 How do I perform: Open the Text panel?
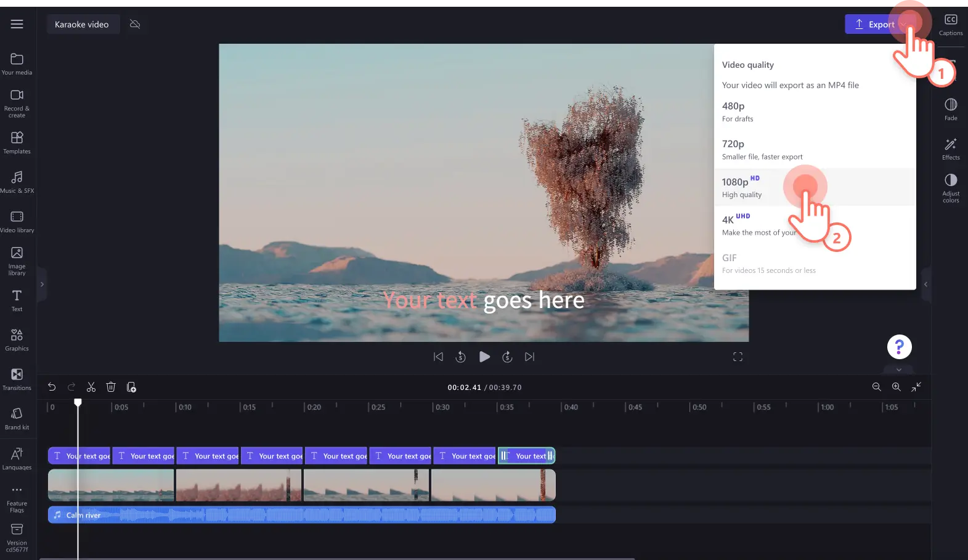(17, 301)
